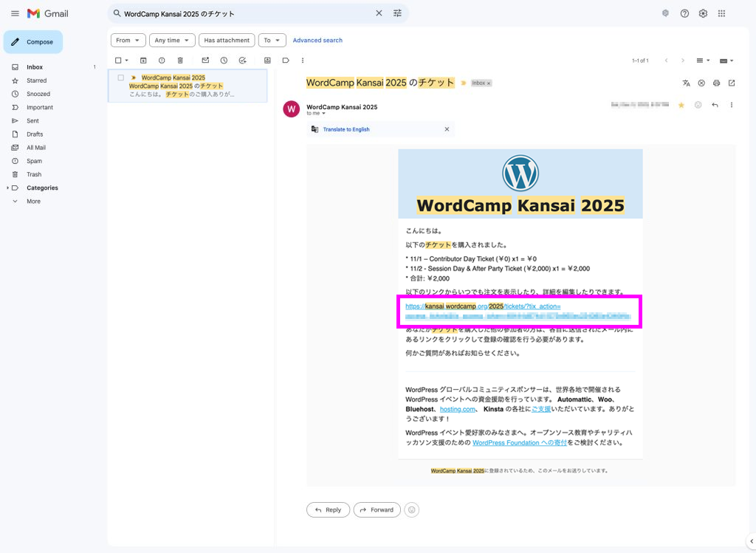Open email in new window icon
Image resolution: width=756 pixels, height=553 pixels.
click(x=732, y=83)
